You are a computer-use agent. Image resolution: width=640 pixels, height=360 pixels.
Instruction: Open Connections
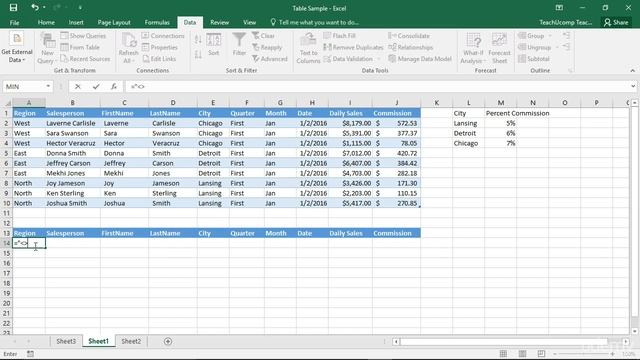pyautogui.click(x=163, y=36)
